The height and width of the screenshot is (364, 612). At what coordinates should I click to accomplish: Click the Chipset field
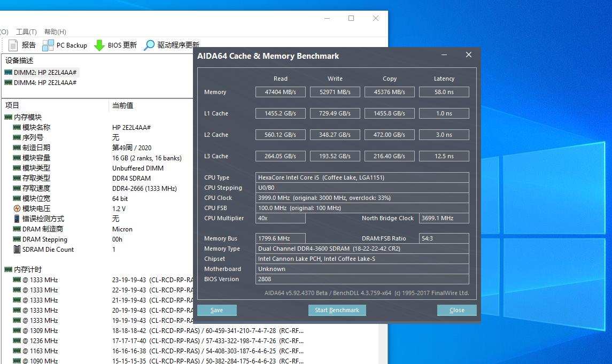362,259
